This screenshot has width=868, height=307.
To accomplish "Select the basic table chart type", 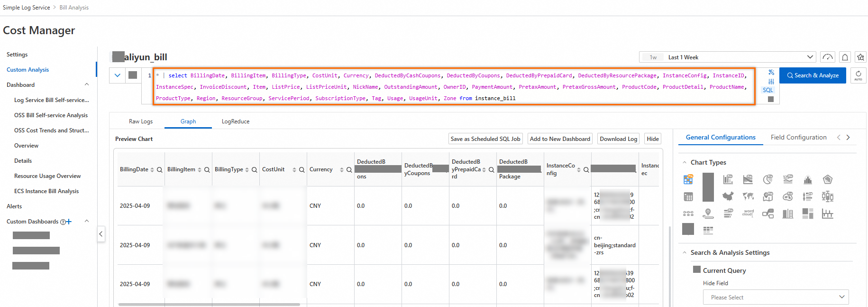I will click(x=688, y=196).
